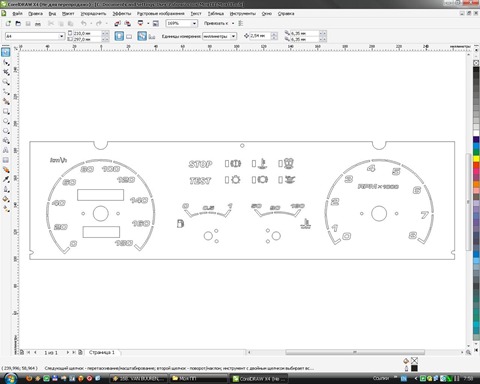Select the Ellipse tool
Screen dimensions: 480x384
tap(6, 121)
